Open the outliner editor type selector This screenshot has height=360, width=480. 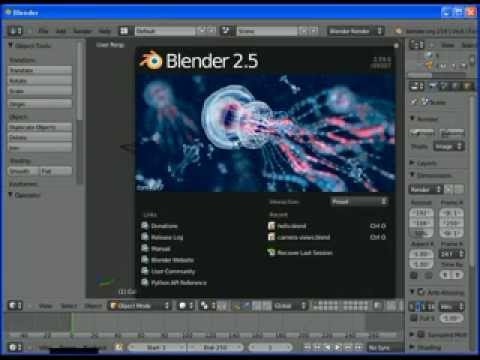pyautogui.click(x=417, y=45)
